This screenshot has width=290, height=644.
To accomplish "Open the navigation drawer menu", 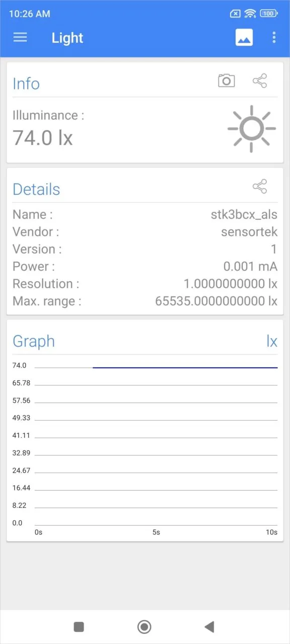I will 20,37.
